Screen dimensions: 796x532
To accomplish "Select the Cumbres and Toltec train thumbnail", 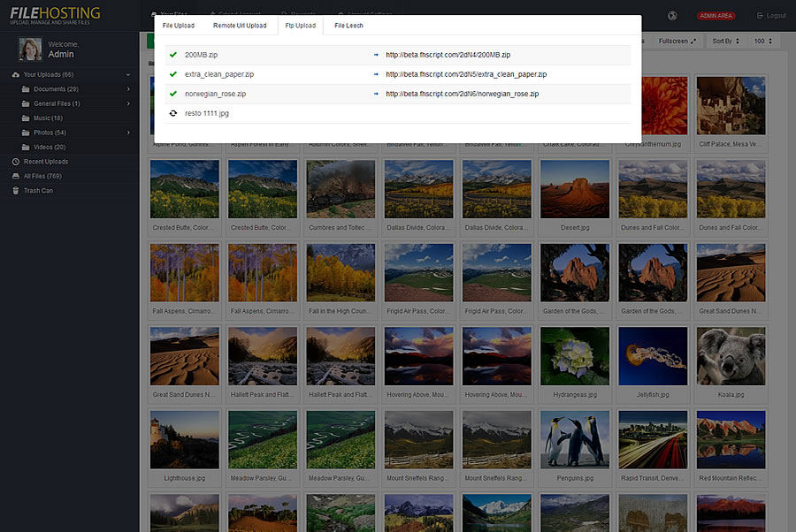I will pyautogui.click(x=341, y=189).
